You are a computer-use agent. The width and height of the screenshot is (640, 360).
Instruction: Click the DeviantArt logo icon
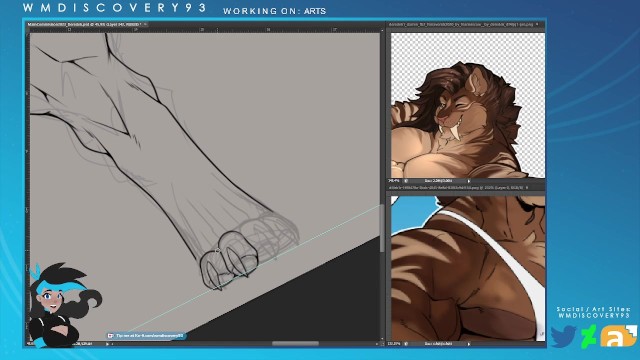coord(588,336)
